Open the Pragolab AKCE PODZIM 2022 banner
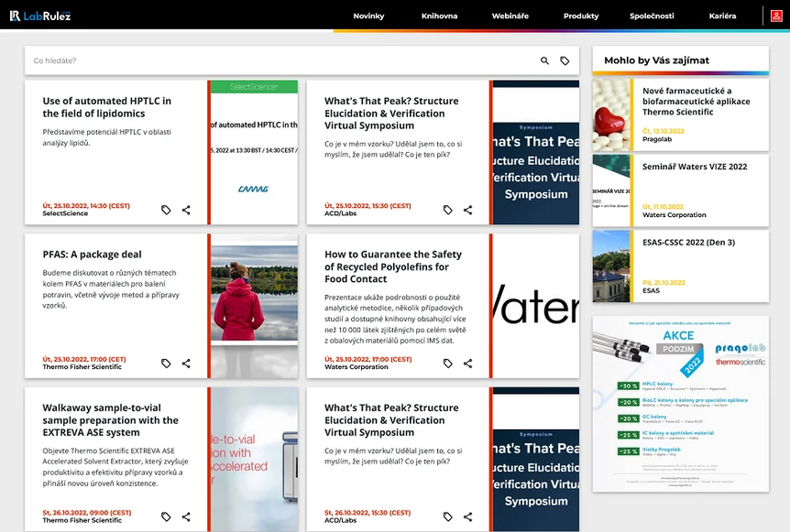 point(681,404)
